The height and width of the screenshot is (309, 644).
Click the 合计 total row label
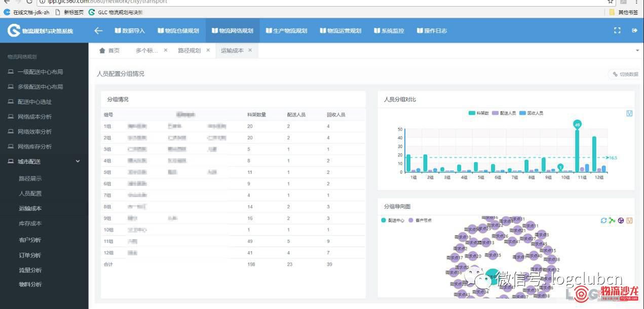(108, 264)
